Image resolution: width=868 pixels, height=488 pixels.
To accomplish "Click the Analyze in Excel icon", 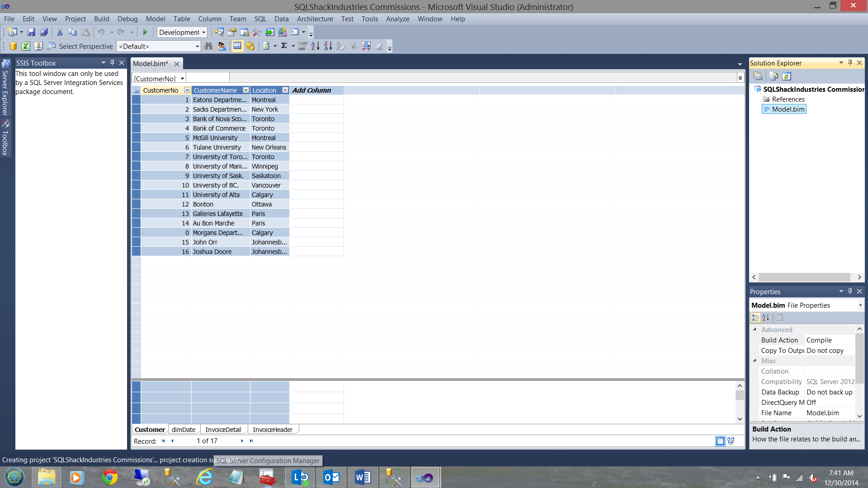I will tap(26, 46).
